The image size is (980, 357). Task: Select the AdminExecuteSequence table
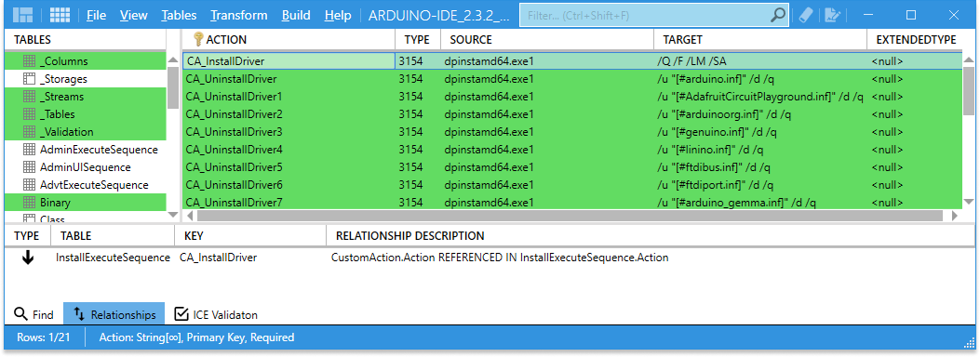[86, 150]
